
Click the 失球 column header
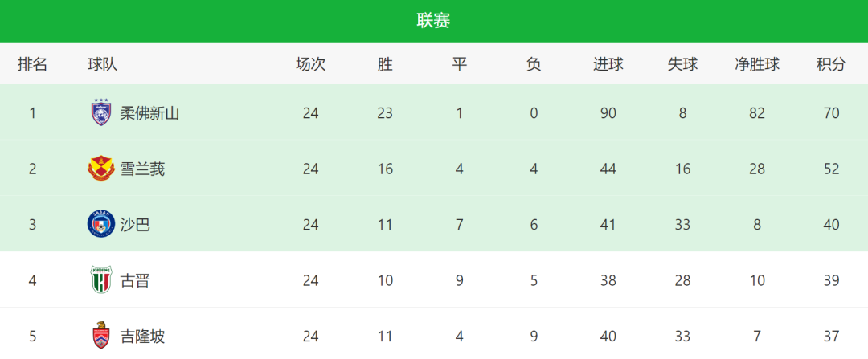pyautogui.click(x=682, y=64)
